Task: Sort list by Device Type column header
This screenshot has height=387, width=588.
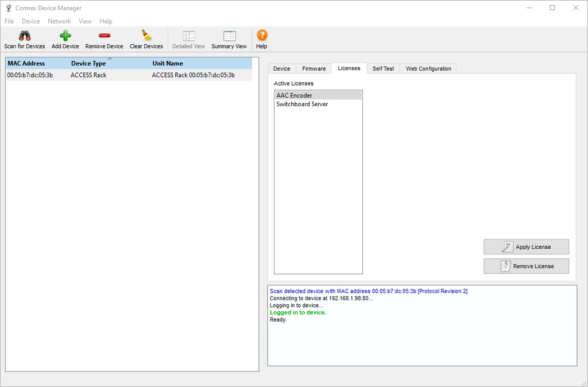Action: 88,64
